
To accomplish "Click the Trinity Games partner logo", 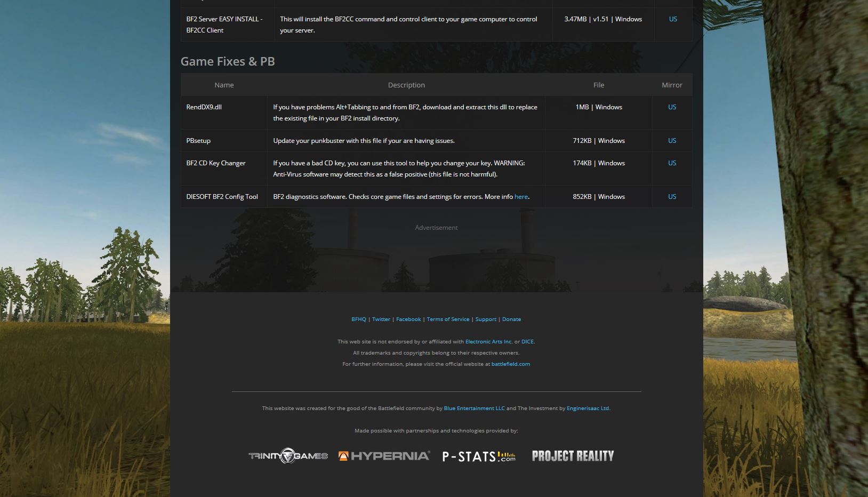I will 288,455.
